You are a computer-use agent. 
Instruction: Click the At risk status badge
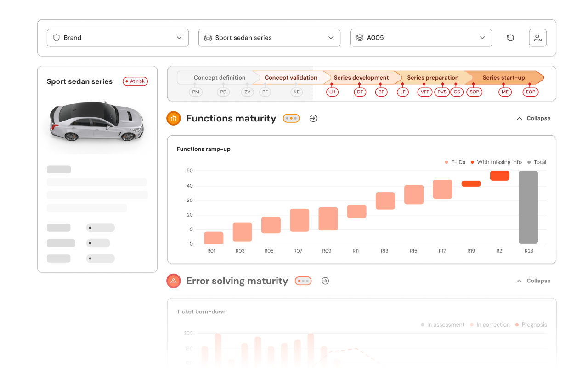tap(135, 81)
